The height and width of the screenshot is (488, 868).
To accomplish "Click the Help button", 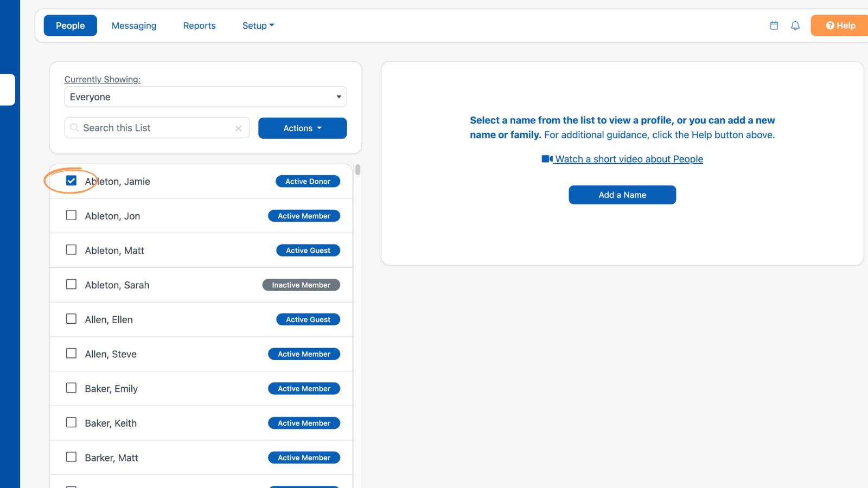I will (x=840, y=25).
